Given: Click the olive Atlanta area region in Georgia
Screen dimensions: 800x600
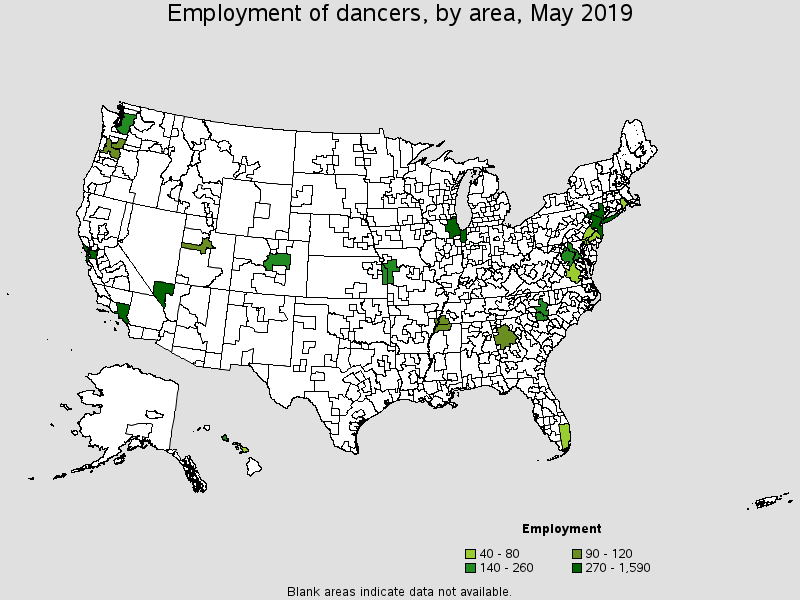Looking at the screenshot, I should coord(505,337).
